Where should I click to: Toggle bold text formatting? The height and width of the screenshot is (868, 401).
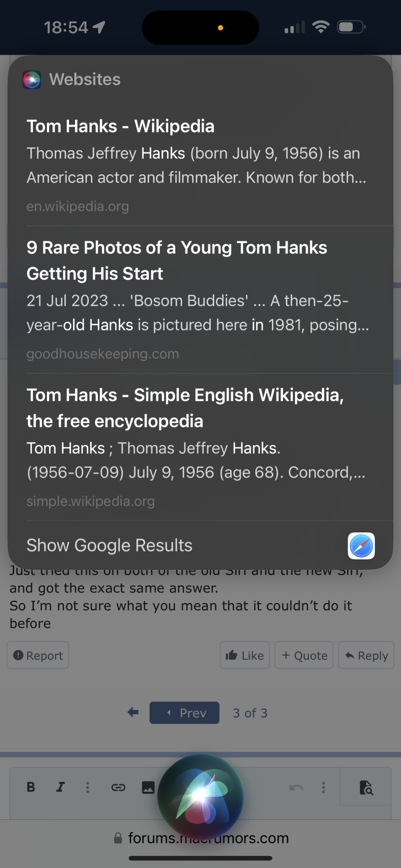tap(31, 787)
